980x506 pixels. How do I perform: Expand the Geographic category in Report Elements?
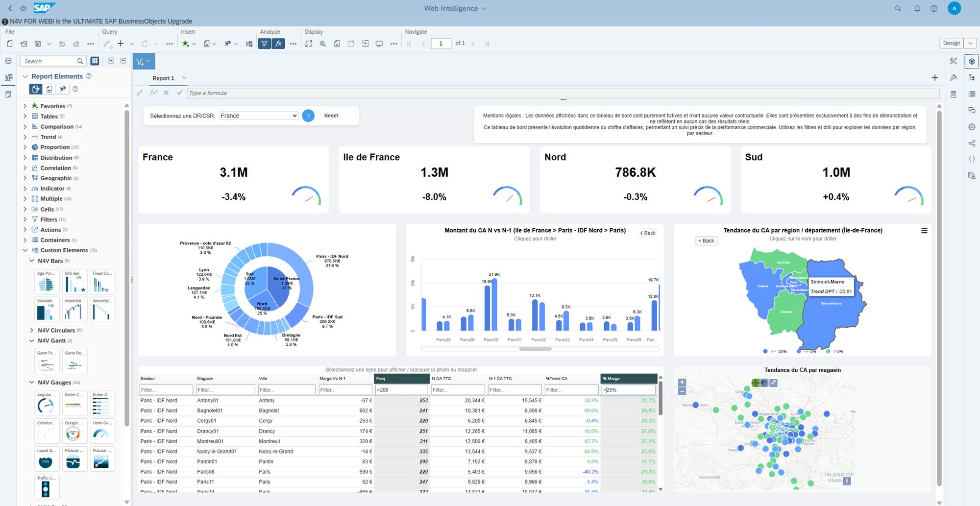[25, 178]
